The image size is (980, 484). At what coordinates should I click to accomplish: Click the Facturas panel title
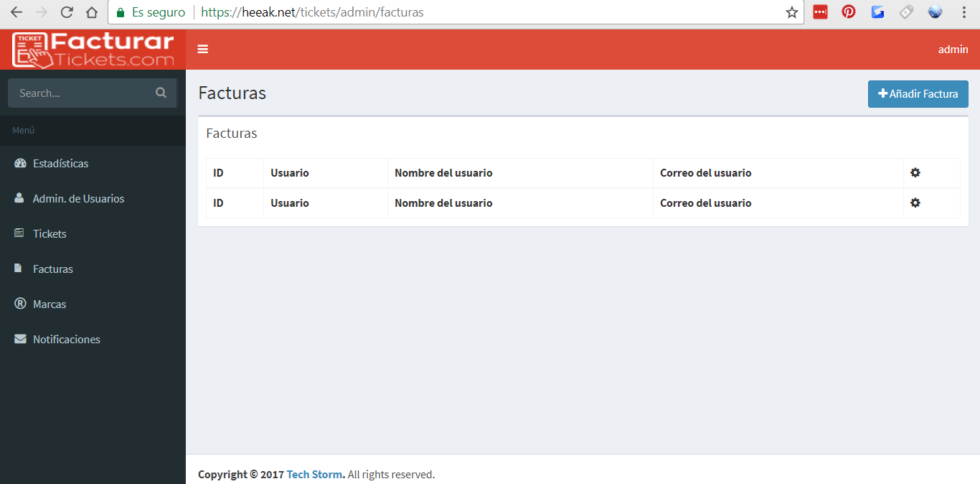[x=232, y=133]
